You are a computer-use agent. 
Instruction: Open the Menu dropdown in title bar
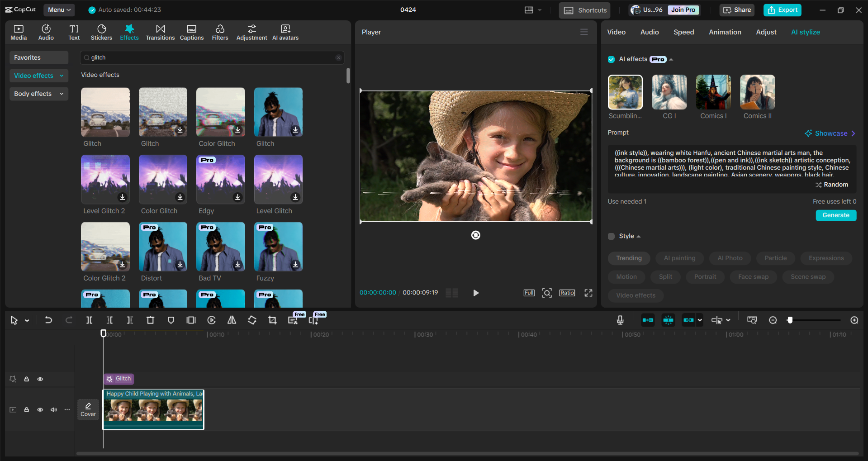[59, 10]
